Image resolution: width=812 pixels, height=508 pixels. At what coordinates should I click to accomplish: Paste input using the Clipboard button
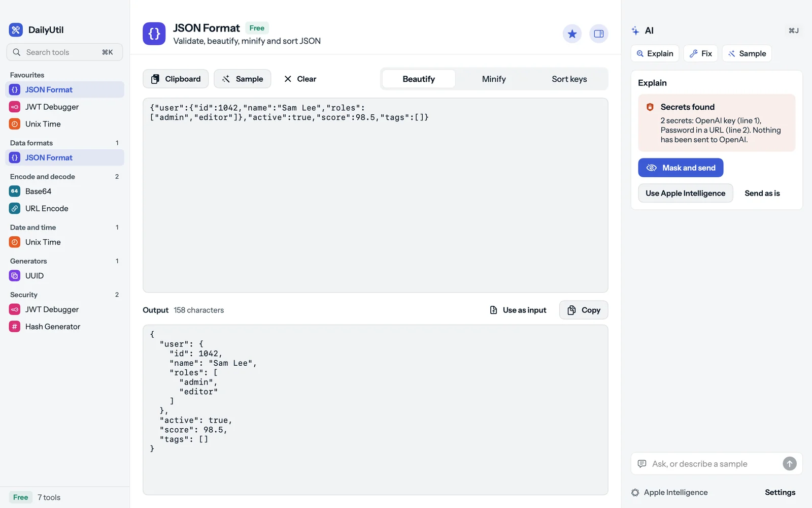[176, 79]
